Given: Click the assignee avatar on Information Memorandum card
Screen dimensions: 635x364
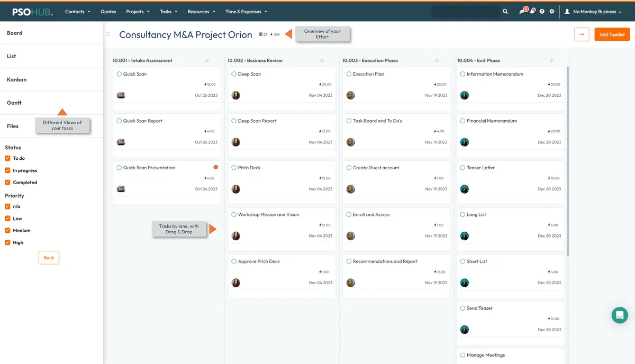Looking at the screenshot, I should click(x=465, y=95).
